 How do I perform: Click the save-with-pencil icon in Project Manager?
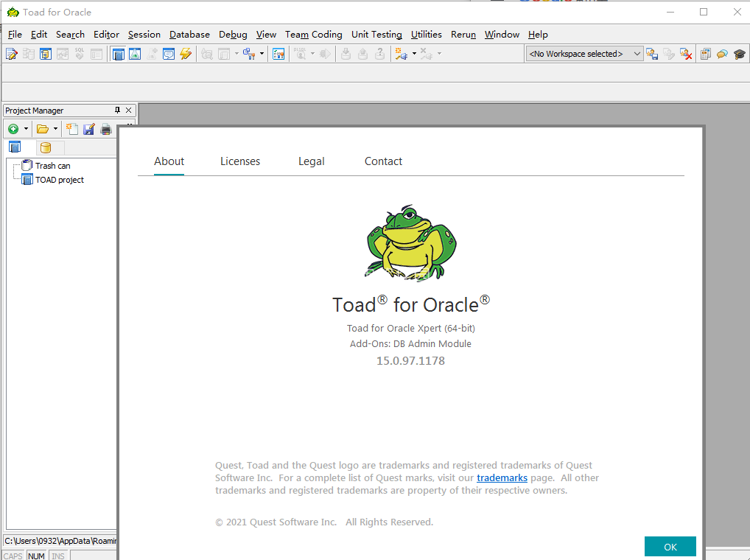coord(89,129)
